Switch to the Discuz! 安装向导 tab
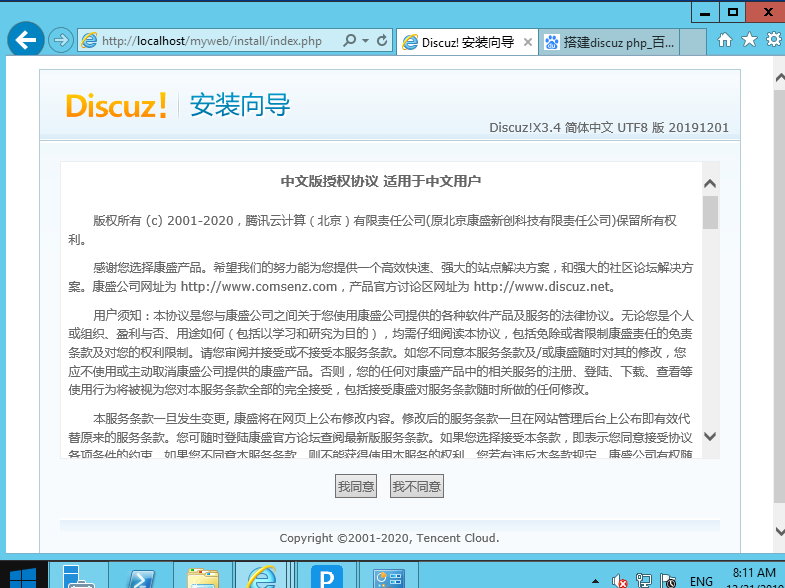The height and width of the screenshot is (588, 785). (x=467, y=42)
